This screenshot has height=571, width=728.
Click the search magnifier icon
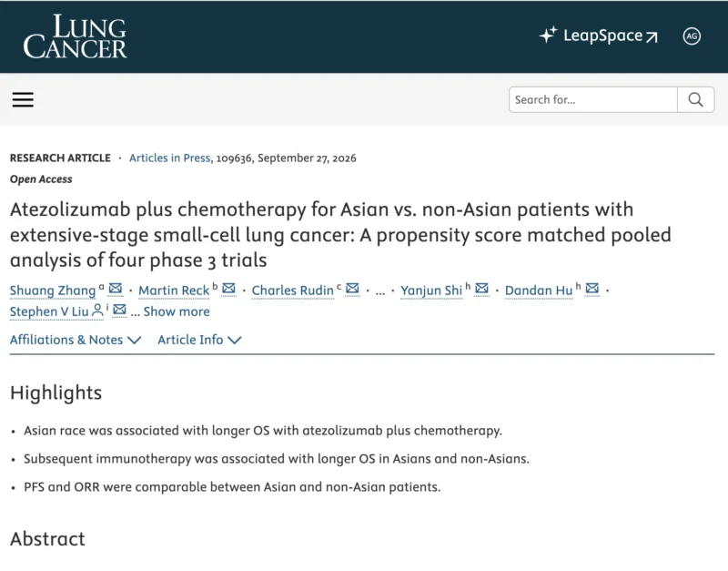pos(695,99)
